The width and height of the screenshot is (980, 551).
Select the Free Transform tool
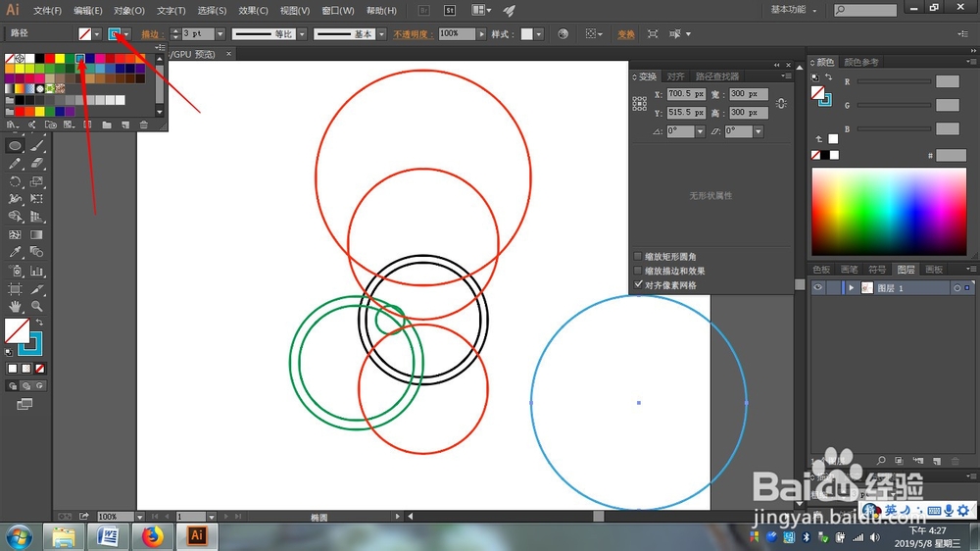coord(37,199)
